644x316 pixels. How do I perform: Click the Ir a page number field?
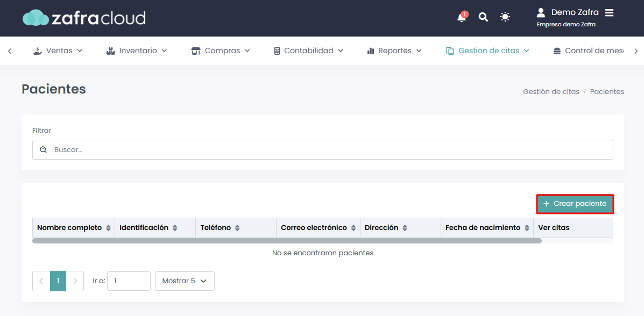[x=129, y=281]
